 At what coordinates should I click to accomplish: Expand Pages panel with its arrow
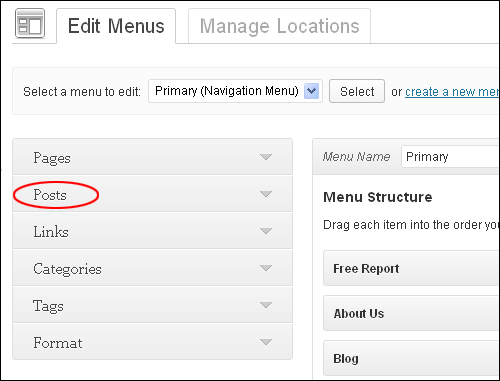pos(266,157)
